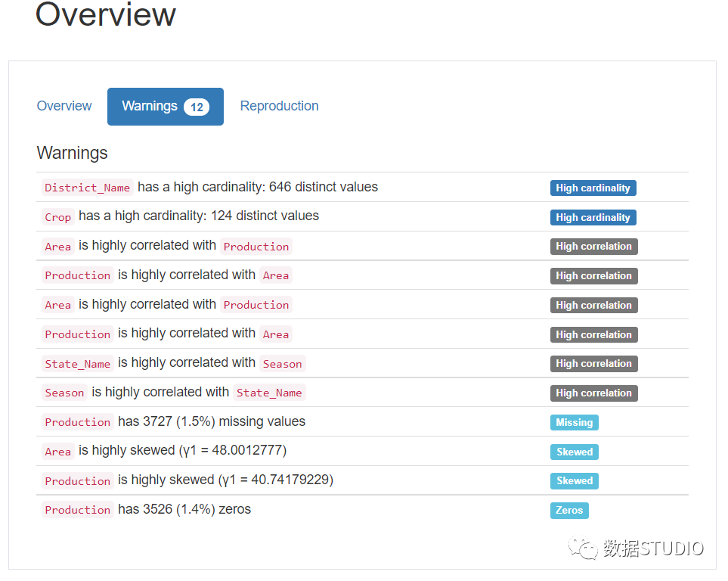Click the Season variable link
The image size is (728, 581).
[64, 393]
